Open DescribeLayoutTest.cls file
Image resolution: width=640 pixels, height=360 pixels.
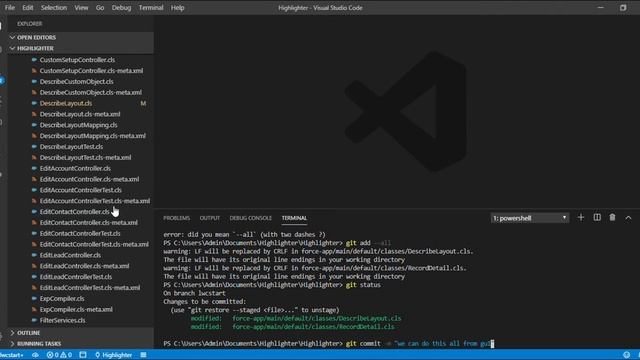point(71,147)
